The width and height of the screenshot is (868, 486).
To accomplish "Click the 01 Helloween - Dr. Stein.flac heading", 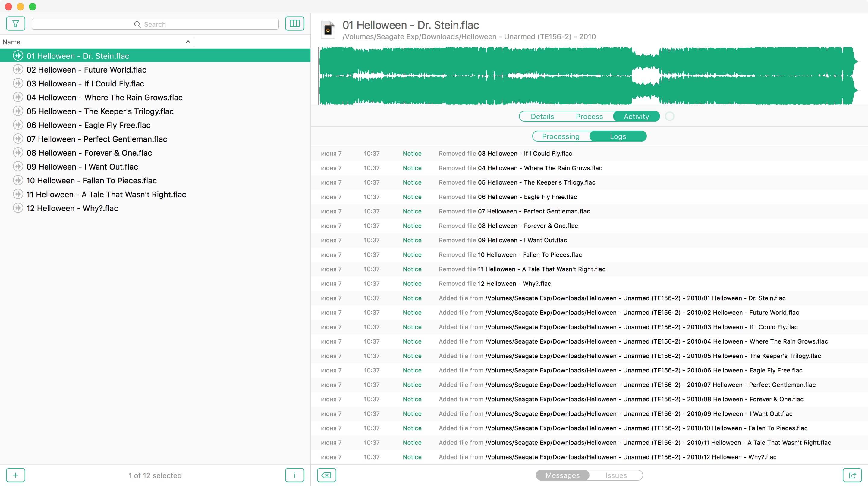I will click(411, 25).
